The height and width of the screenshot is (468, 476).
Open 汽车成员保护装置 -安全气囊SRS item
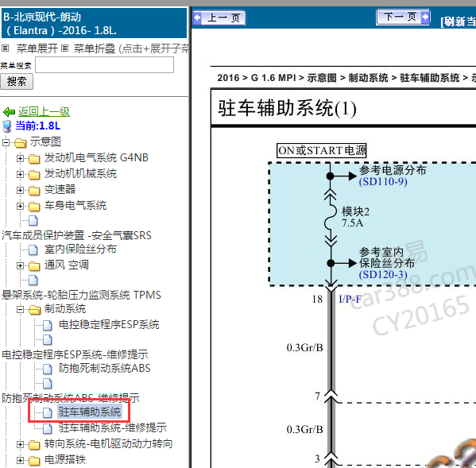(76, 235)
